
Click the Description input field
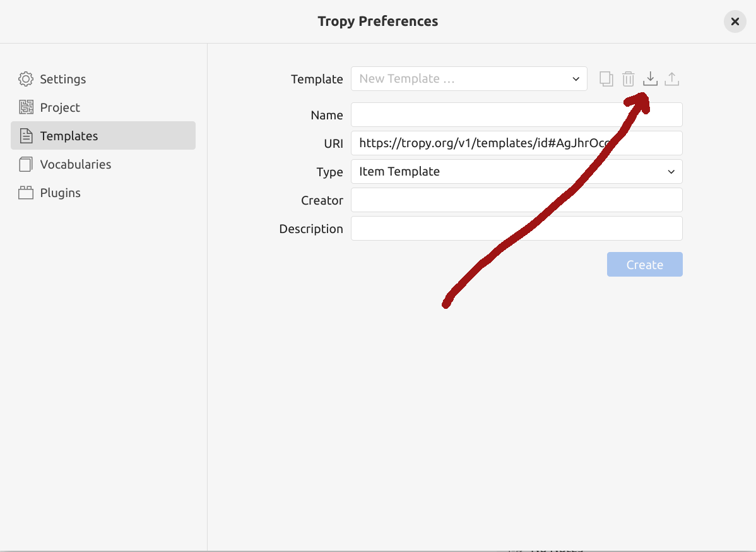[x=517, y=228]
